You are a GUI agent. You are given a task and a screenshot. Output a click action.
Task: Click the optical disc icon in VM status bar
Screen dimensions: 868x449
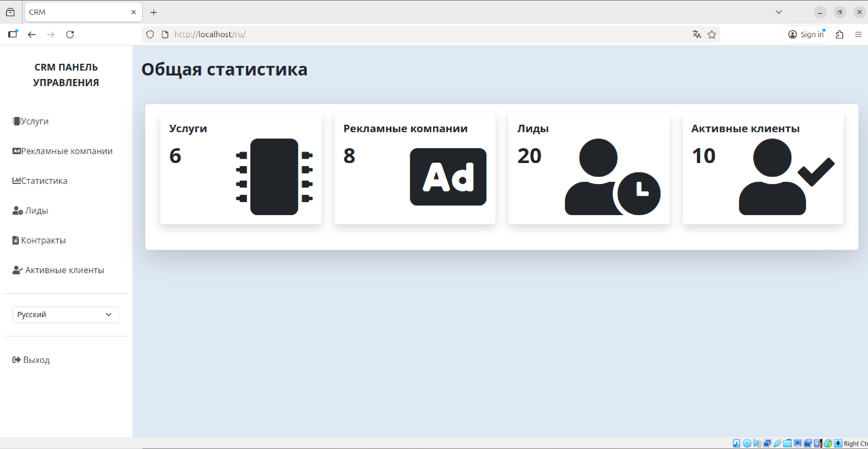pos(747,443)
